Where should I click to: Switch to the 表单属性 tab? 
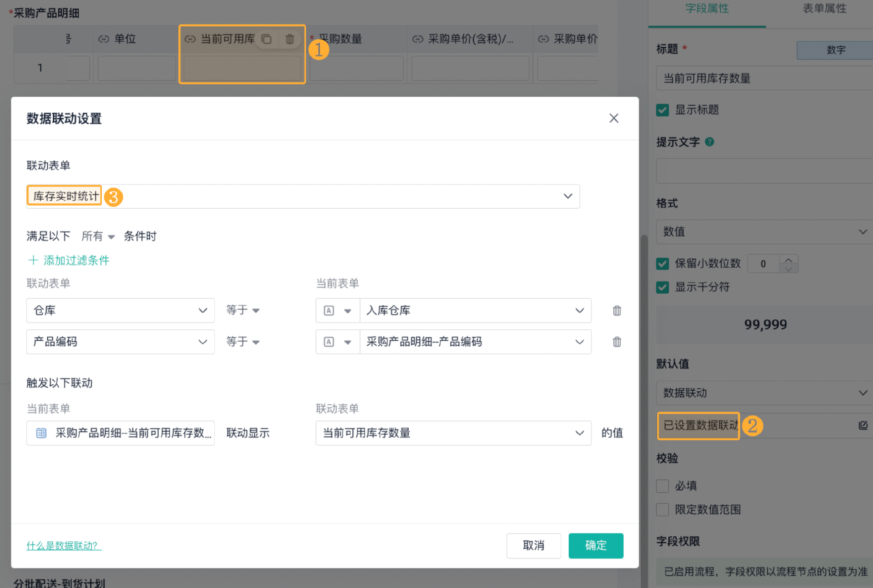tap(824, 9)
